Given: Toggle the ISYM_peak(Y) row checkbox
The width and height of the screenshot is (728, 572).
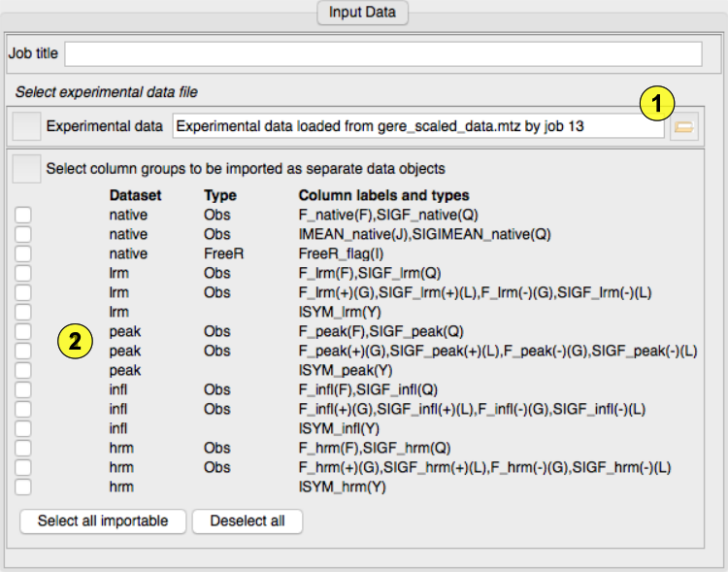Looking at the screenshot, I should (x=23, y=370).
